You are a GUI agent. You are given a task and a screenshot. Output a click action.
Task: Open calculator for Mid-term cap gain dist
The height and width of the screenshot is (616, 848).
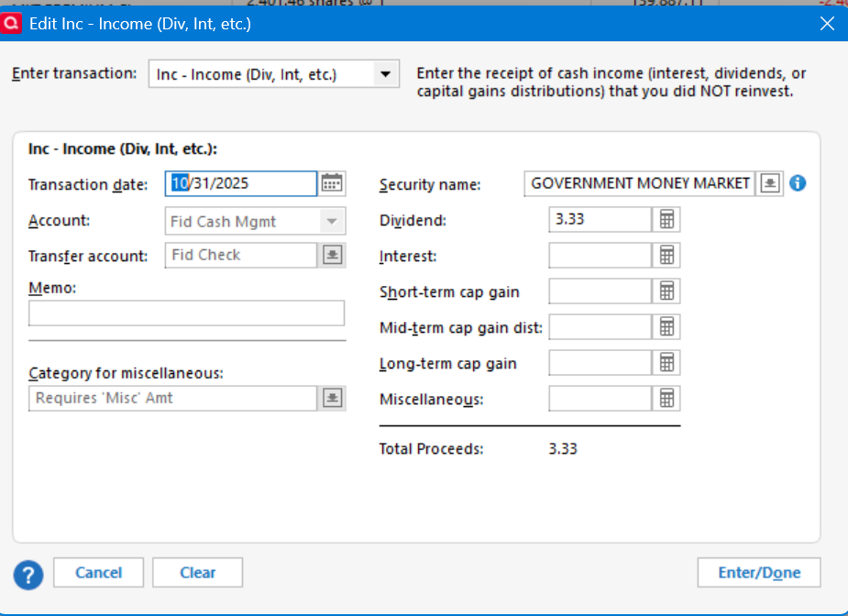(666, 326)
